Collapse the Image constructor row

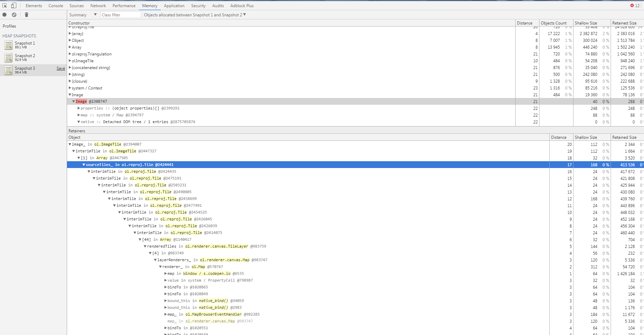coord(70,95)
